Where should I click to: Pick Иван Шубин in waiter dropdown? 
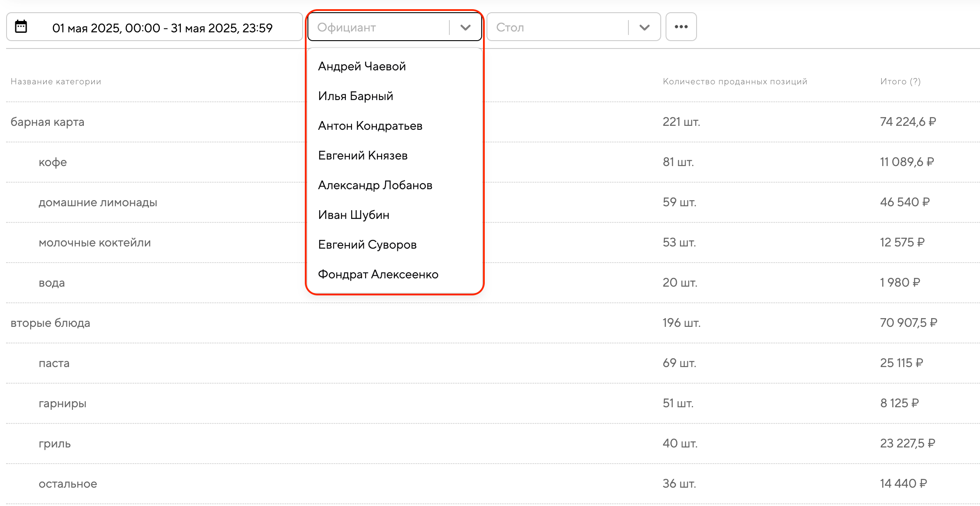[x=354, y=215]
